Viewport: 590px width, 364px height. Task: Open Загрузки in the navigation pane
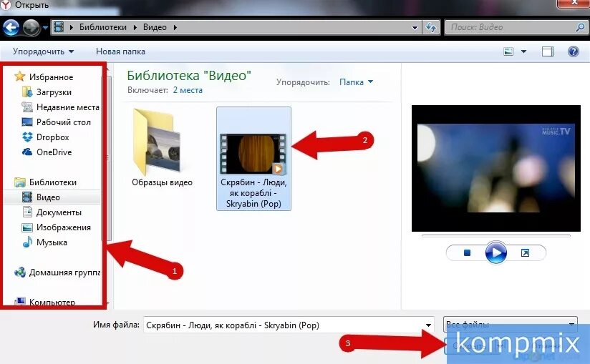54,92
